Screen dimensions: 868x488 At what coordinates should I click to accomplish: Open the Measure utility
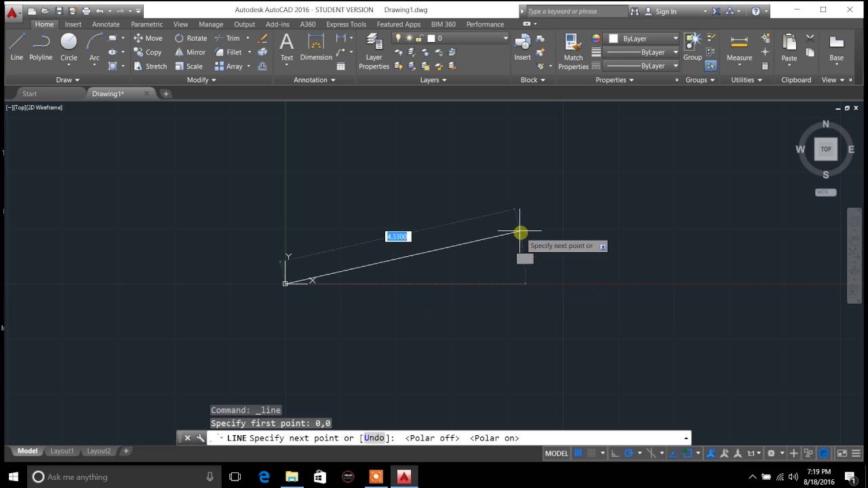[x=739, y=47]
